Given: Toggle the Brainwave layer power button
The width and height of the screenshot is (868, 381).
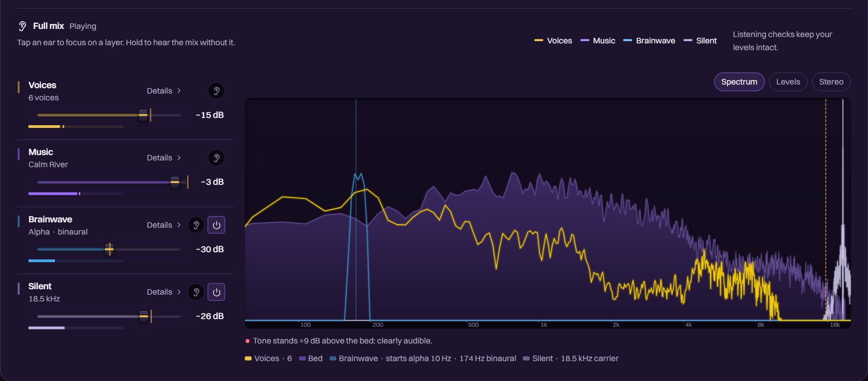Looking at the screenshot, I should point(216,225).
